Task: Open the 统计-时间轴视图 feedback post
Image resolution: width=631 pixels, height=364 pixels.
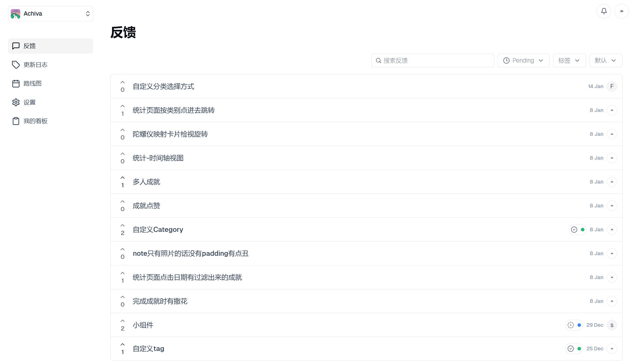Action: pos(158,158)
